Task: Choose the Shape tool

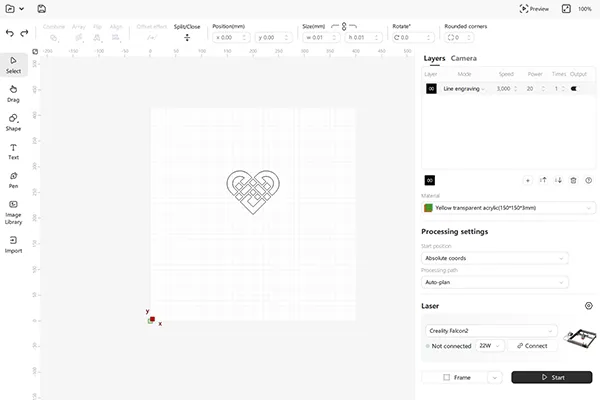Action: pyautogui.click(x=13, y=122)
